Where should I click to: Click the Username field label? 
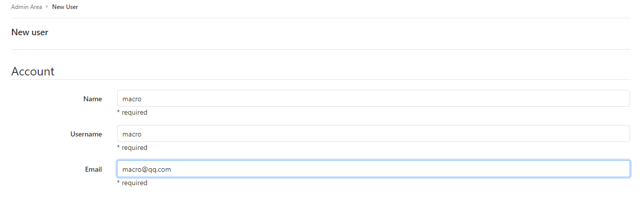86,134
